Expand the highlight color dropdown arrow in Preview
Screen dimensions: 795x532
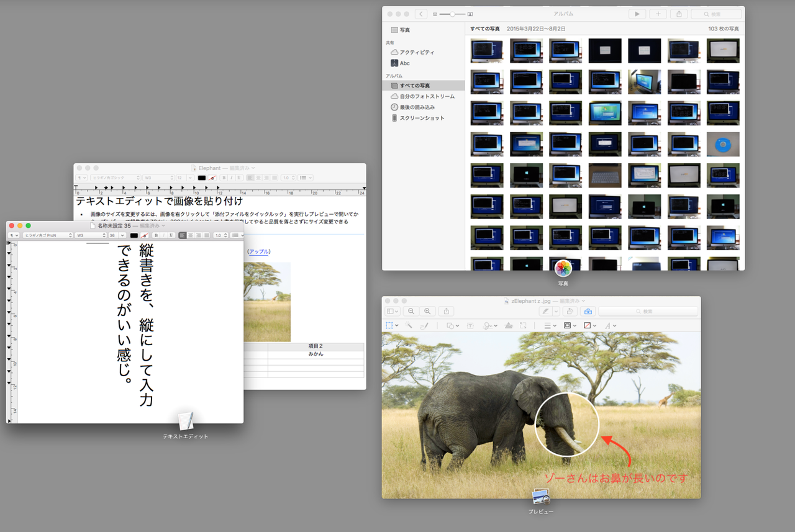[x=556, y=311]
